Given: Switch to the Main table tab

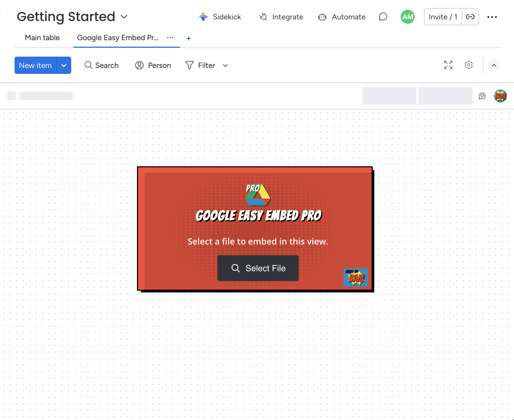Looking at the screenshot, I should [42, 38].
